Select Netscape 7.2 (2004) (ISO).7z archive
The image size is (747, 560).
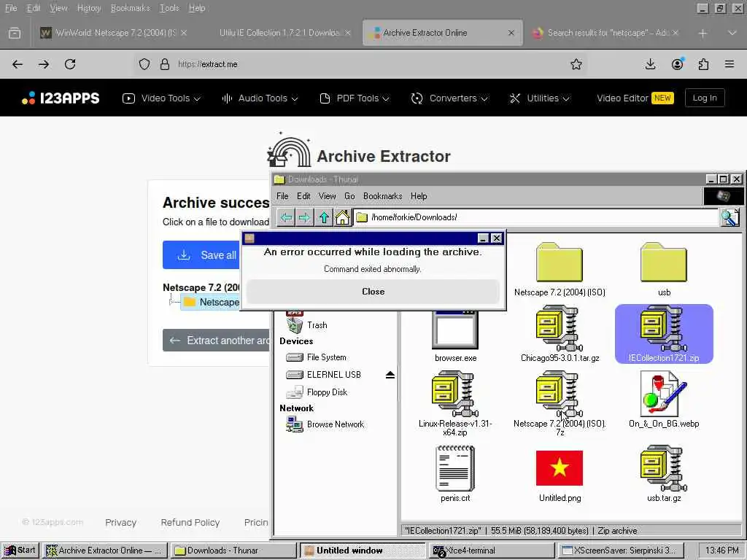pyautogui.click(x=560, y=404)
